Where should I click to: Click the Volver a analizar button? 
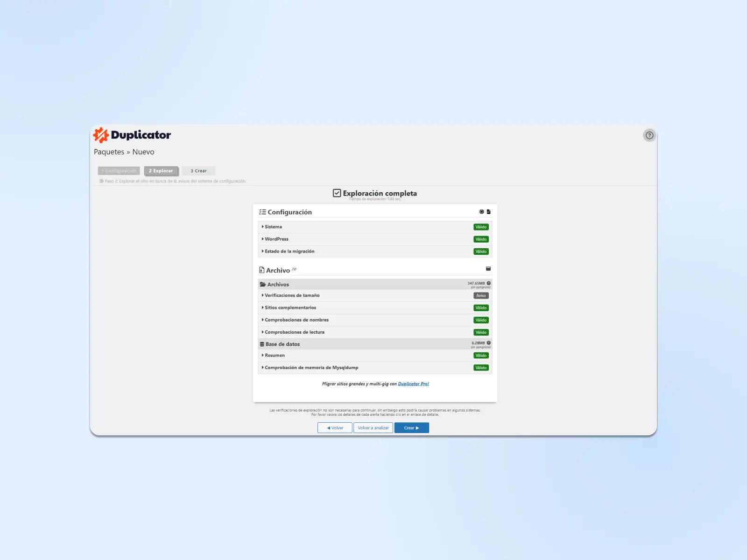373,428
